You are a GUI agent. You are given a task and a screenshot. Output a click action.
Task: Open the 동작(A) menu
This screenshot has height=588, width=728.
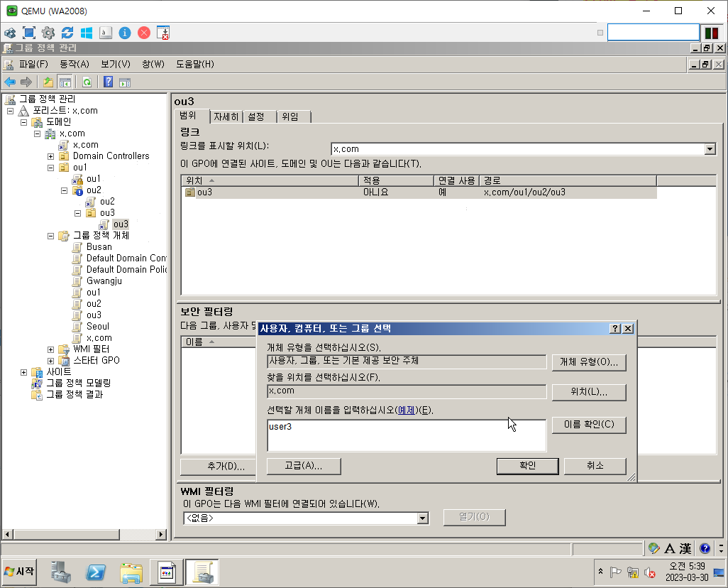75,64
